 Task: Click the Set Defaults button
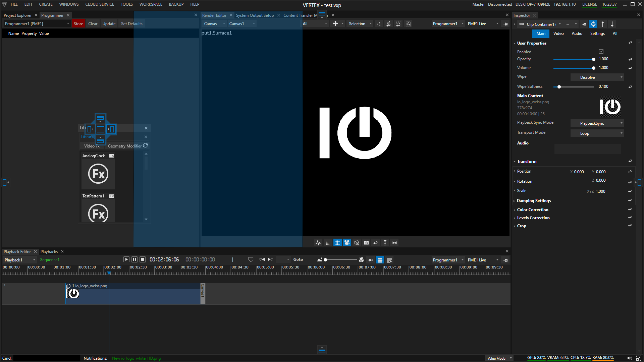click(x=131, y=24)
